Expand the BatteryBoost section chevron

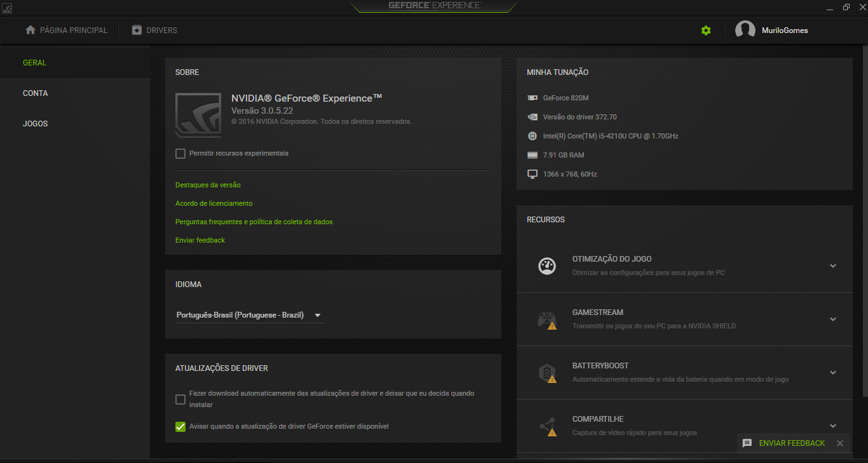833,373
